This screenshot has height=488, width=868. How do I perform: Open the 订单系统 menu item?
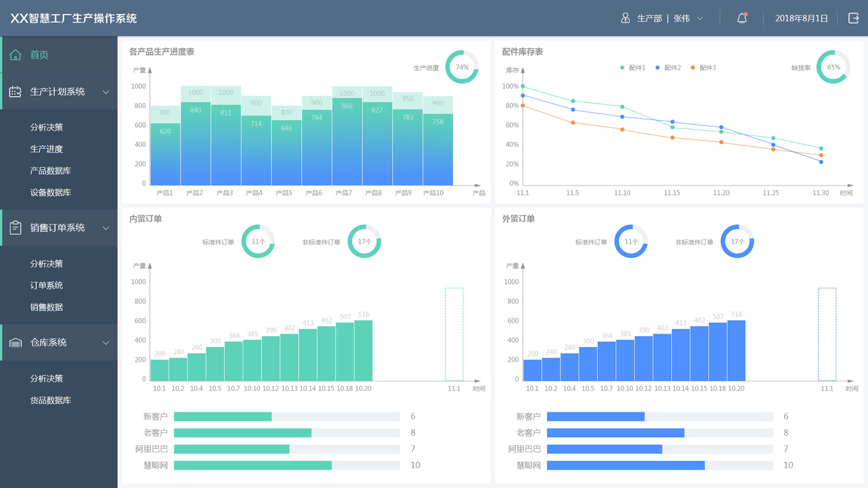pos(46,285)
